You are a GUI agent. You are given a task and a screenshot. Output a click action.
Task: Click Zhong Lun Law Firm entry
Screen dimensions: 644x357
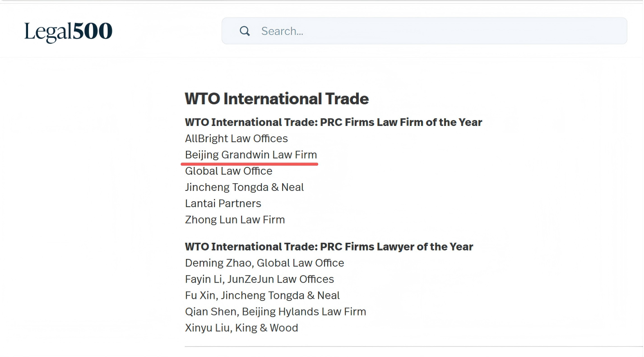click(235, 220)
